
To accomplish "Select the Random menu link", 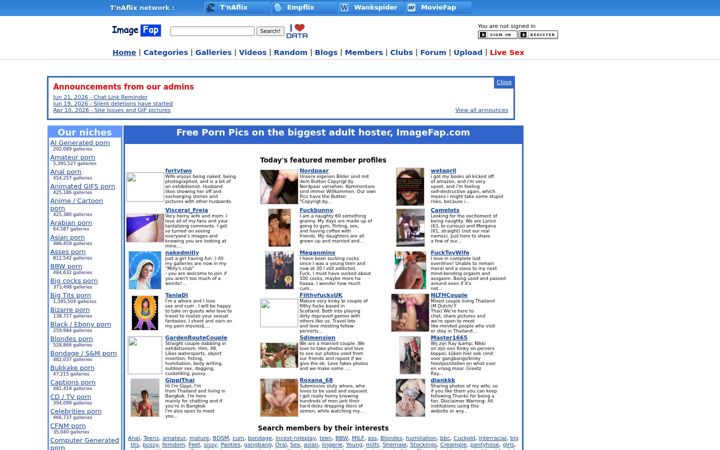I will click(291, 52).
